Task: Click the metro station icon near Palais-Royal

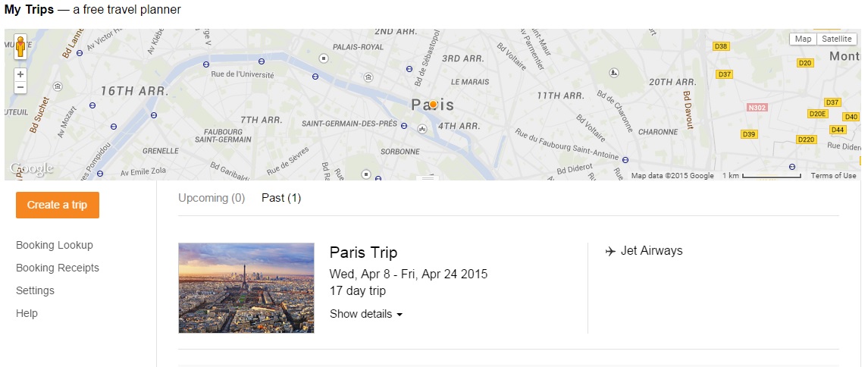Action: [x=324, y=58]
